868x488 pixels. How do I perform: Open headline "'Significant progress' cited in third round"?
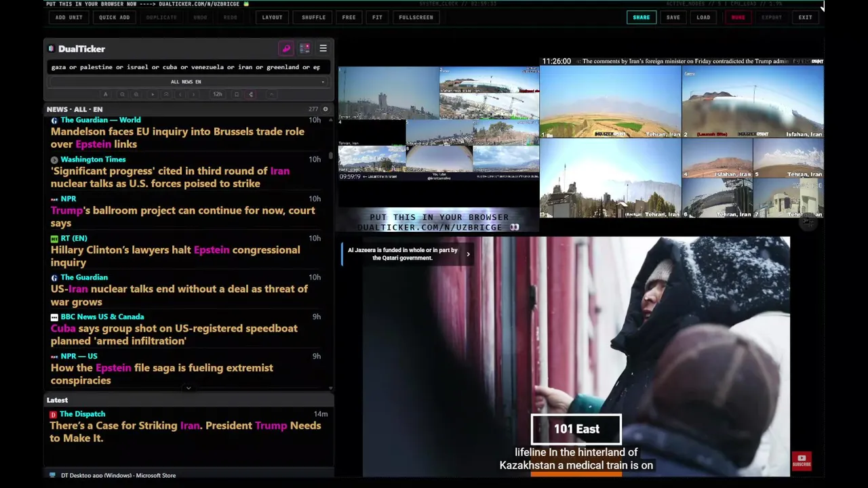coord(170,177)
